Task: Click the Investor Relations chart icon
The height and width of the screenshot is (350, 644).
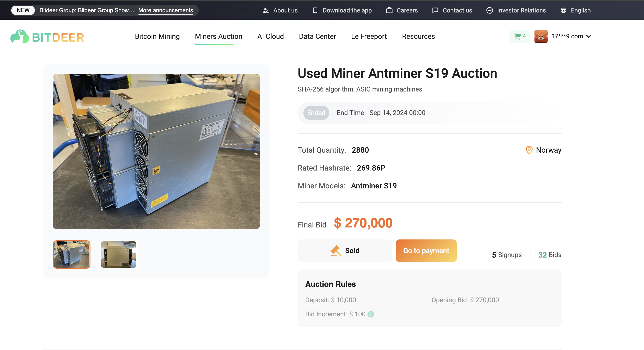Action: pos(489,11)
